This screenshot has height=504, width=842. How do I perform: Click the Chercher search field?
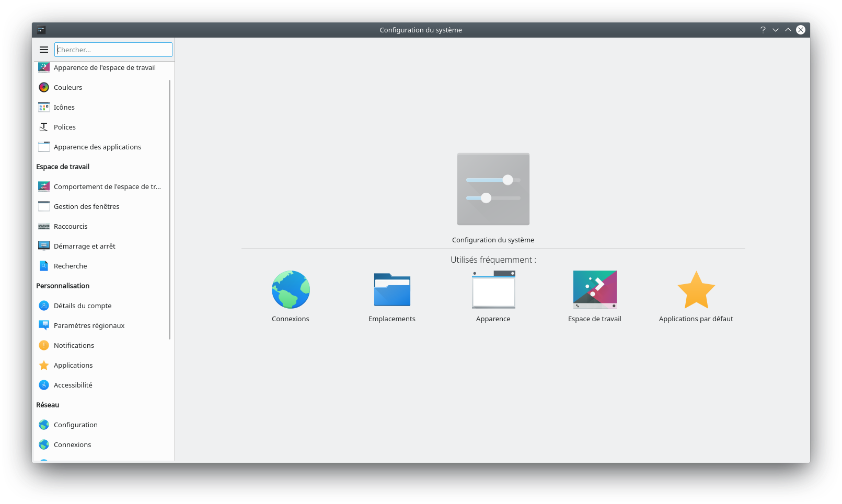pyautogui.click(x=113, y=50)
